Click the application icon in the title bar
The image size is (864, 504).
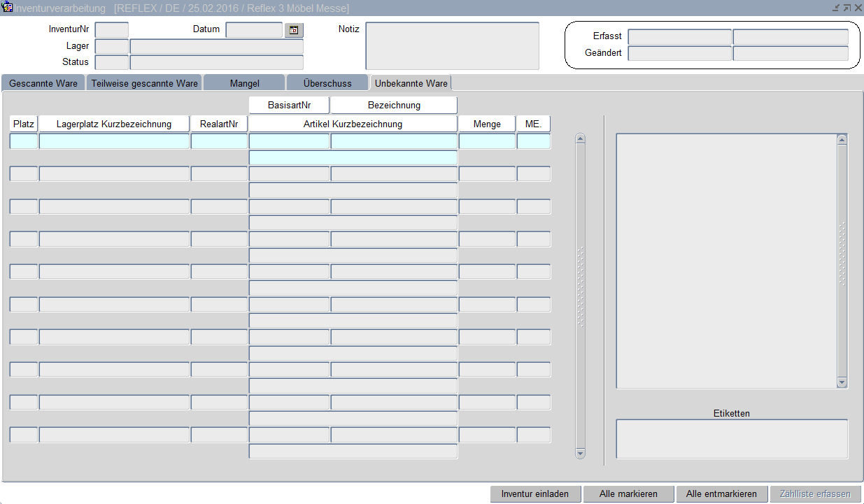[x=8, y=8]
